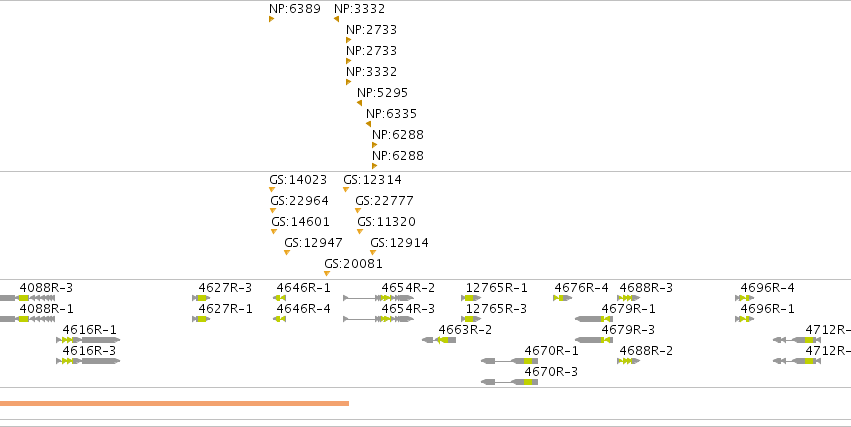Click the 4696R-4 transcript glyph

point(745,298)
